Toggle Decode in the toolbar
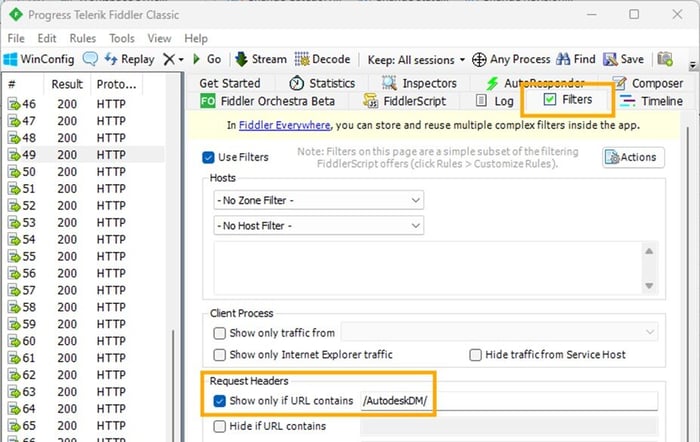The height and width of the screenshot is (442, 700). (322, 59)
